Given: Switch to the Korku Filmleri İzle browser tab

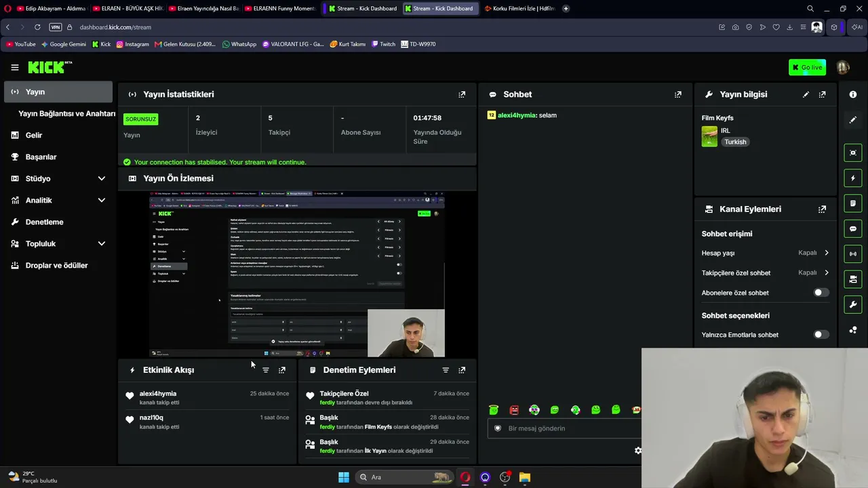Looking at the screenshot, I should [519, 9].
